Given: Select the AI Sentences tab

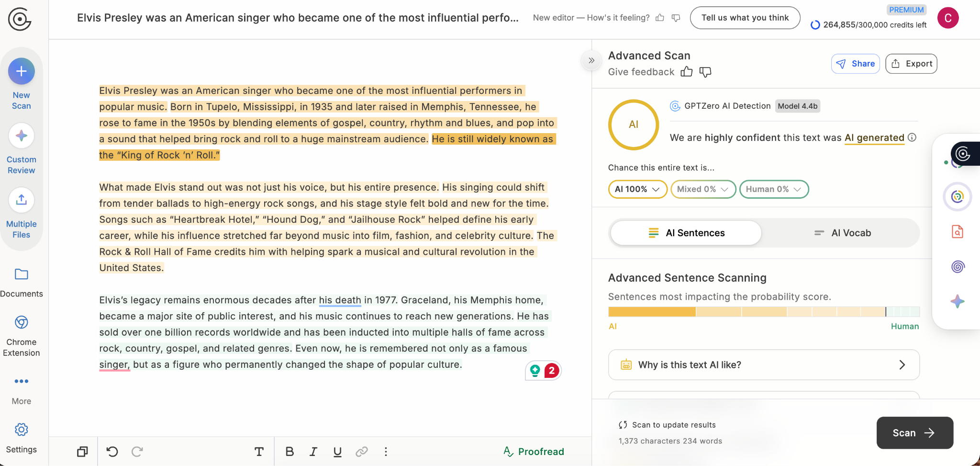Looking at the screenshot, I should pos(685,233).
